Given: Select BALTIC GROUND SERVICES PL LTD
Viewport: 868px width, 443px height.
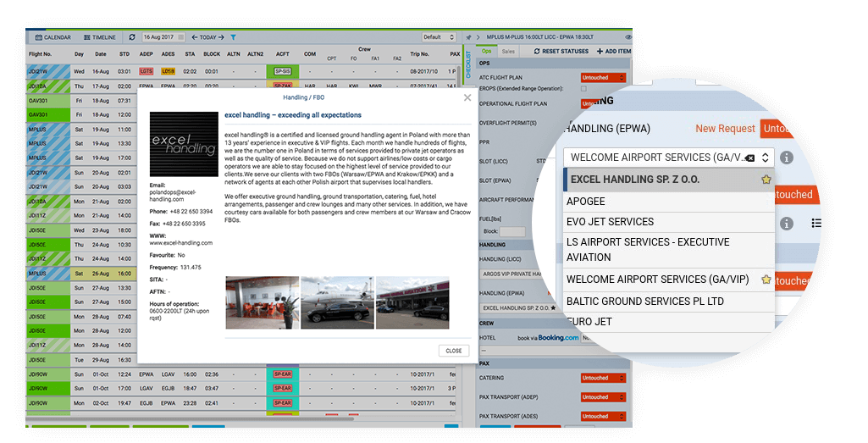Looking at the screenshot, I should (669, 302).
